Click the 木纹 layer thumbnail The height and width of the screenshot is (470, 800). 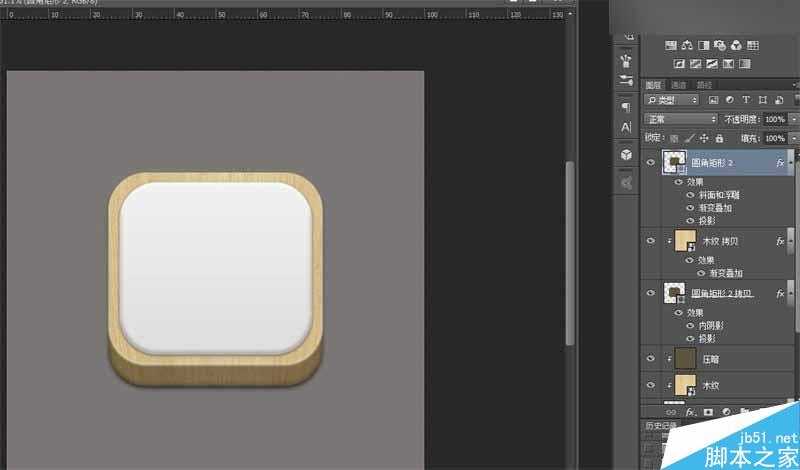684,385
